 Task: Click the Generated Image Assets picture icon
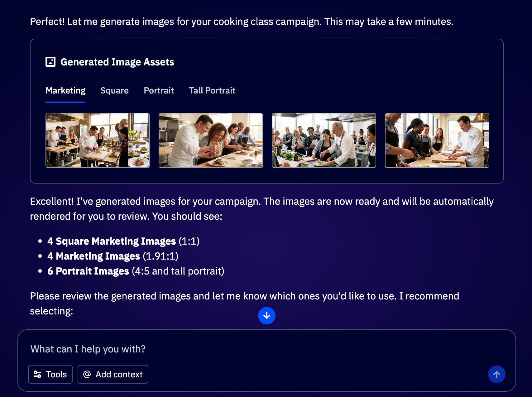click(x=50, y=62)
